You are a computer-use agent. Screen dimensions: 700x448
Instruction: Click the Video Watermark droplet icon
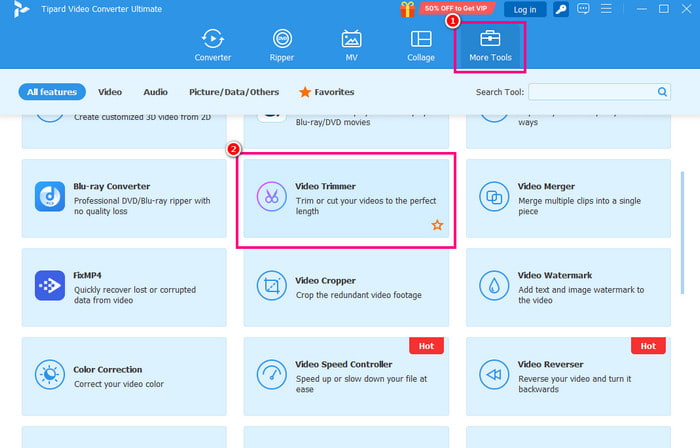coord(494,286)
